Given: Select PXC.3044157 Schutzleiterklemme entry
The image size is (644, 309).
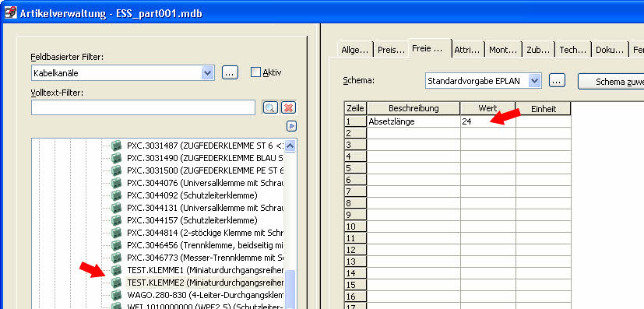Looking at the screenshot, I should 192,220.
